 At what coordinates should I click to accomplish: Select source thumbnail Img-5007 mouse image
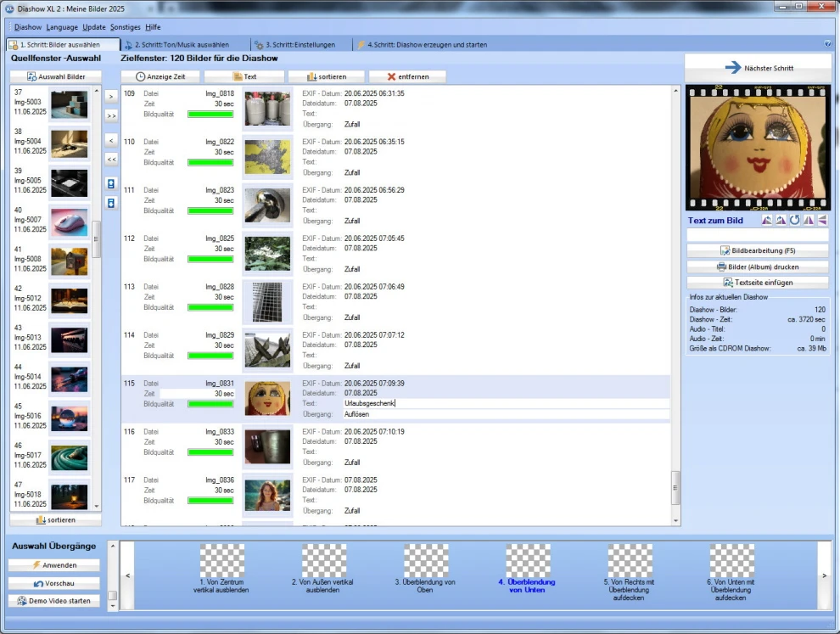coord(69,222)
